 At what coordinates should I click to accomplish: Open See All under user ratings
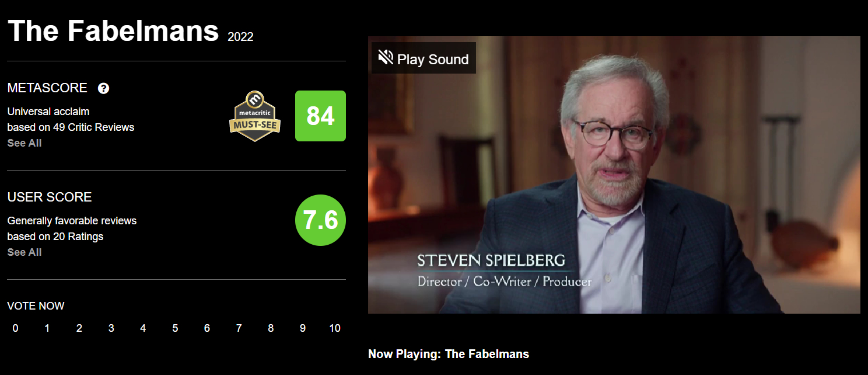(24, 252)
